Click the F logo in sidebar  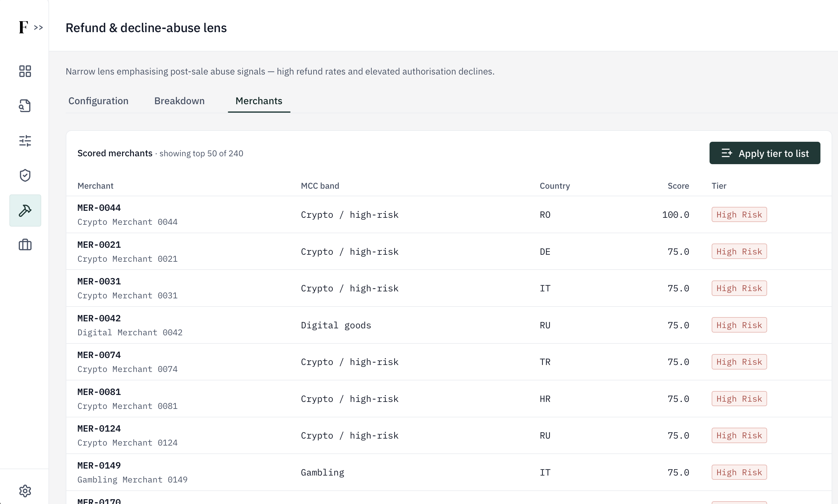[23, 27]
